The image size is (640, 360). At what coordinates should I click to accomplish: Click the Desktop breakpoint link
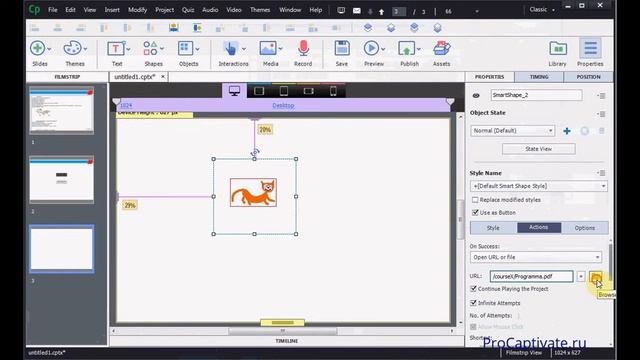point(283,106)
